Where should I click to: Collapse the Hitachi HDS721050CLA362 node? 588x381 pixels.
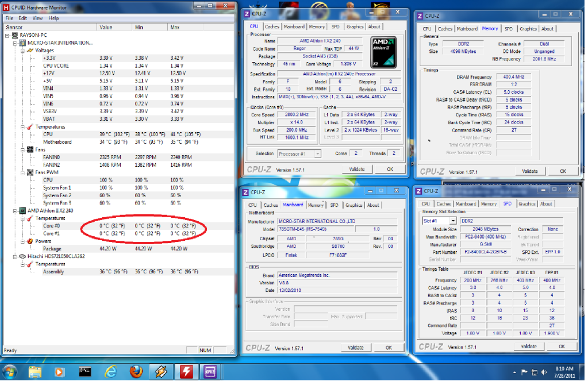click(14, 256)
